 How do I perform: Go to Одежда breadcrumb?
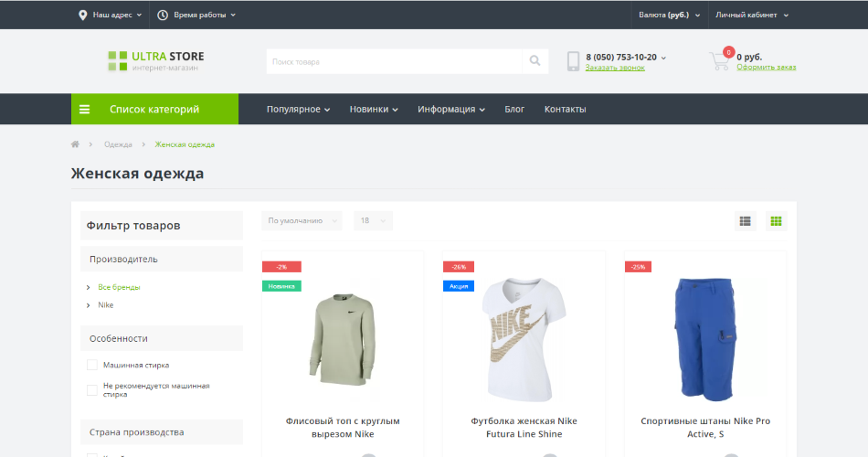tap(118, 144)
